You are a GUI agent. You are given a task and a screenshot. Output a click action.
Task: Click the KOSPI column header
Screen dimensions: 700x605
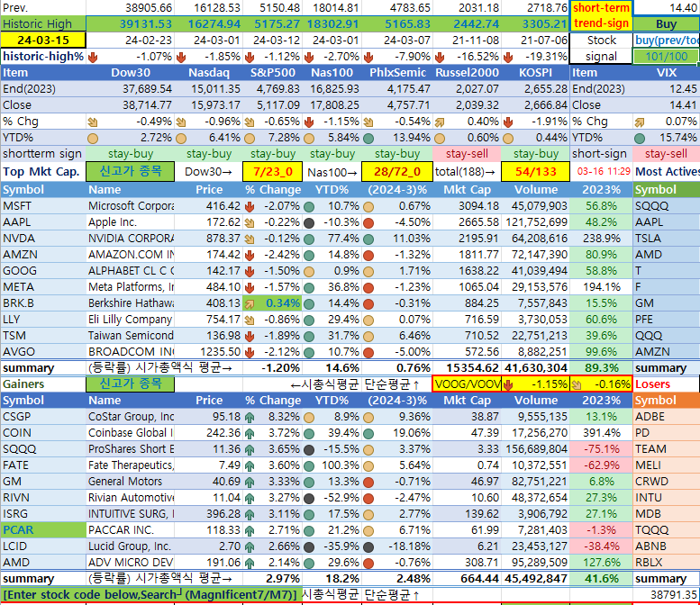[536, 73]
